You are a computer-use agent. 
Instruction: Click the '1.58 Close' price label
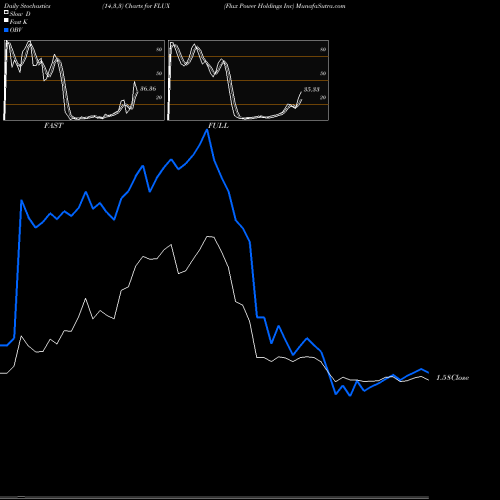pyautogui.click(x=453, y=378)
